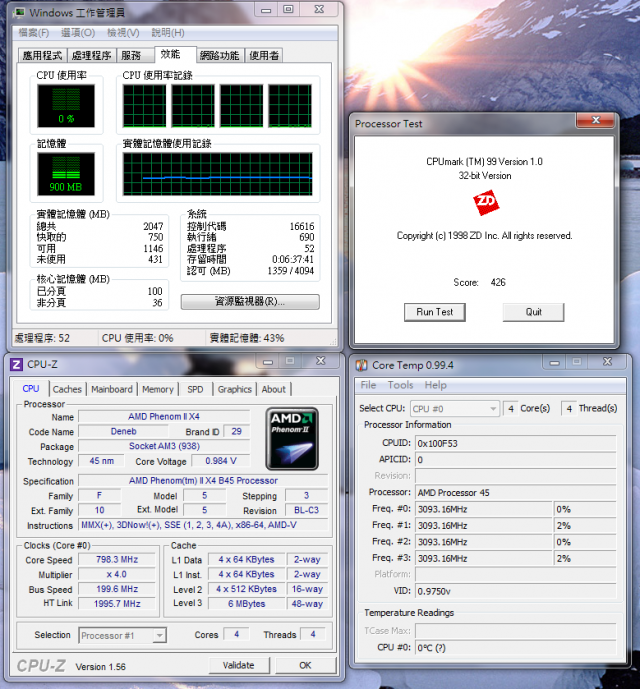Viewport: 640px width, 690px height.
Task: Click the CPUID field 0x100F53
Action: click(515, 444)
